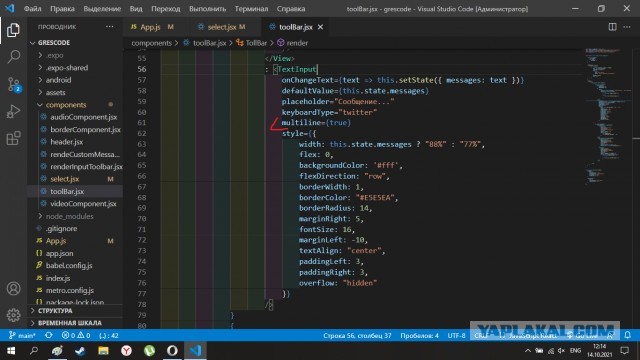Open Steam from the taskbar

[x=80, y=351]
